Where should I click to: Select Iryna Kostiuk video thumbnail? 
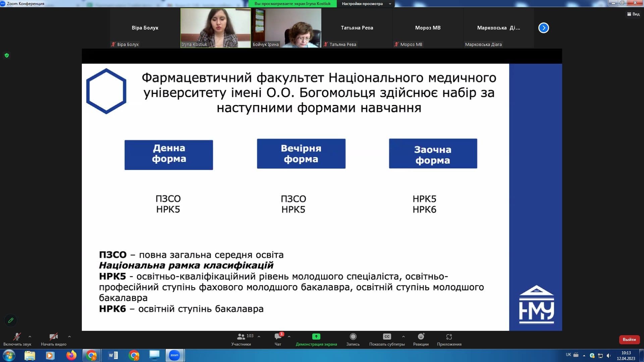click(x=216, y=28)
